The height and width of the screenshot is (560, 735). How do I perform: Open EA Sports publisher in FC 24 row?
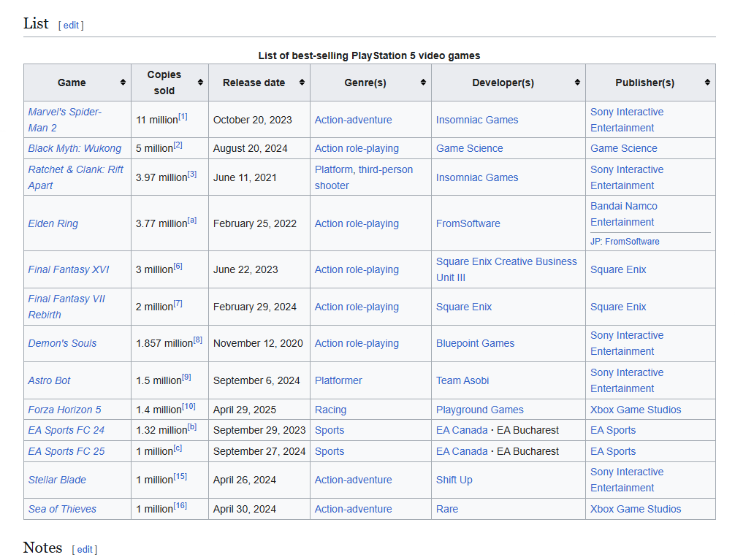[613, 430]
